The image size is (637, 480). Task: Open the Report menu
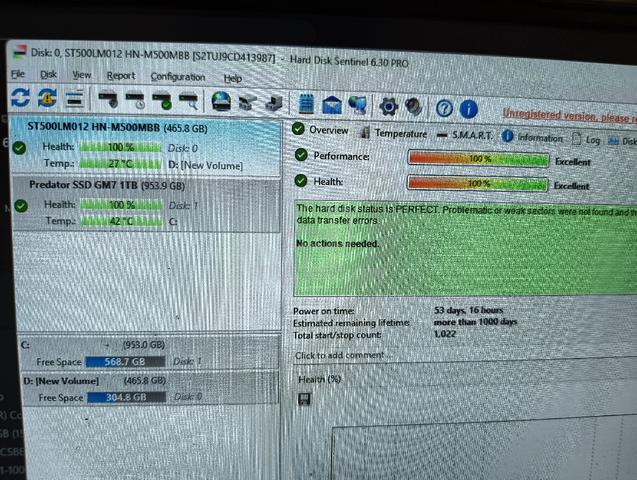coord(121,76)
